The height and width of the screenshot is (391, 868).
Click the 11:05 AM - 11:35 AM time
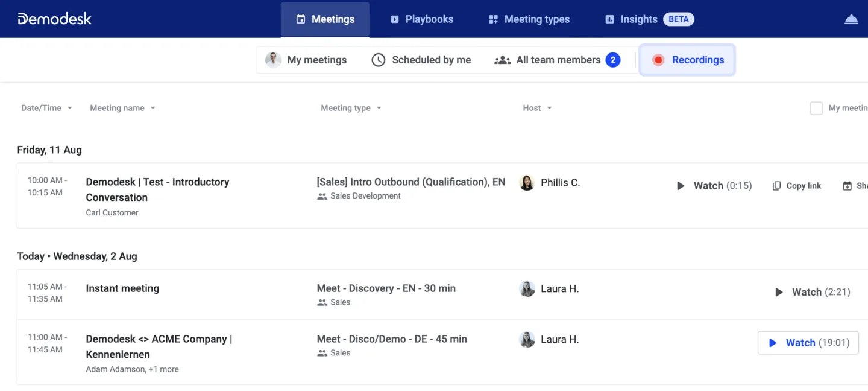(x=47, y=293)
